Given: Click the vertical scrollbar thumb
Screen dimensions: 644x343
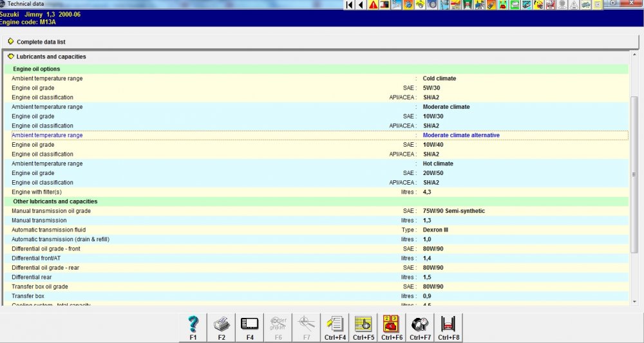Looking at the screenshot, I should [634, 174].
